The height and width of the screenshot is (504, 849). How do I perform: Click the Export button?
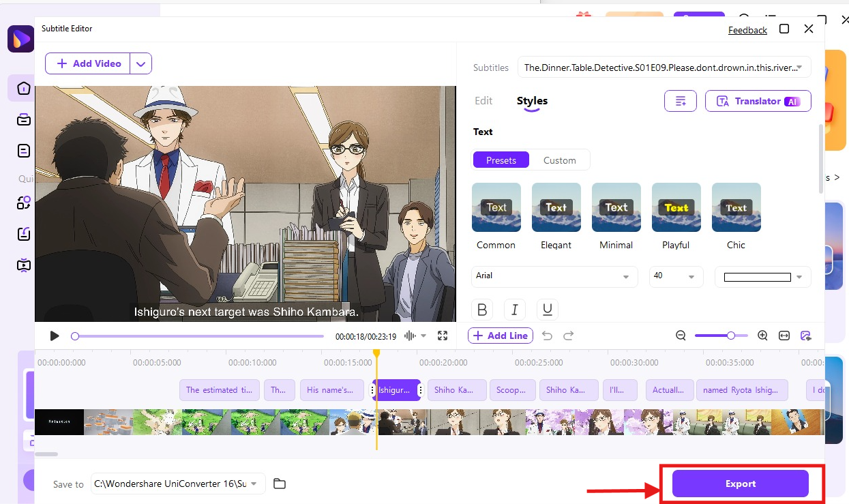click(x=741, y=484)
